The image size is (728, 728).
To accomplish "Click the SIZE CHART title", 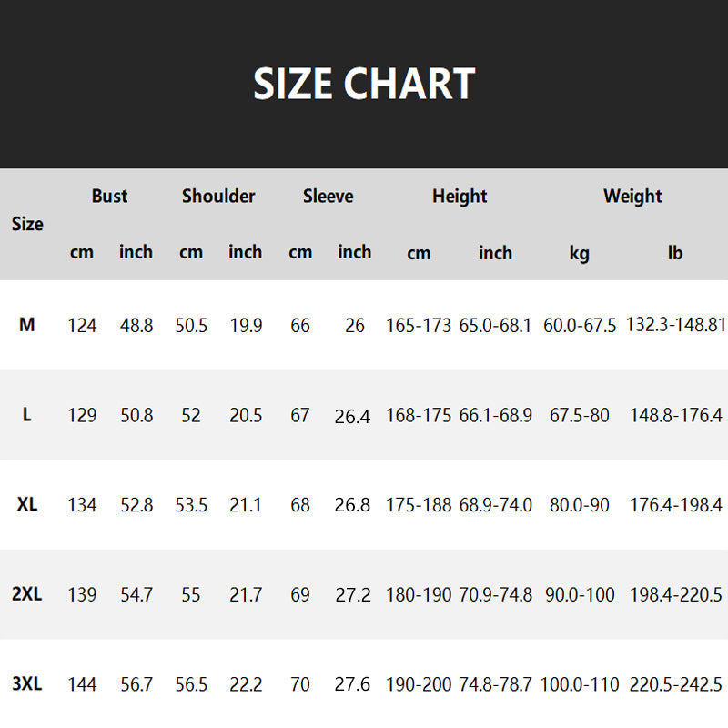I will (x=364, y=84).
